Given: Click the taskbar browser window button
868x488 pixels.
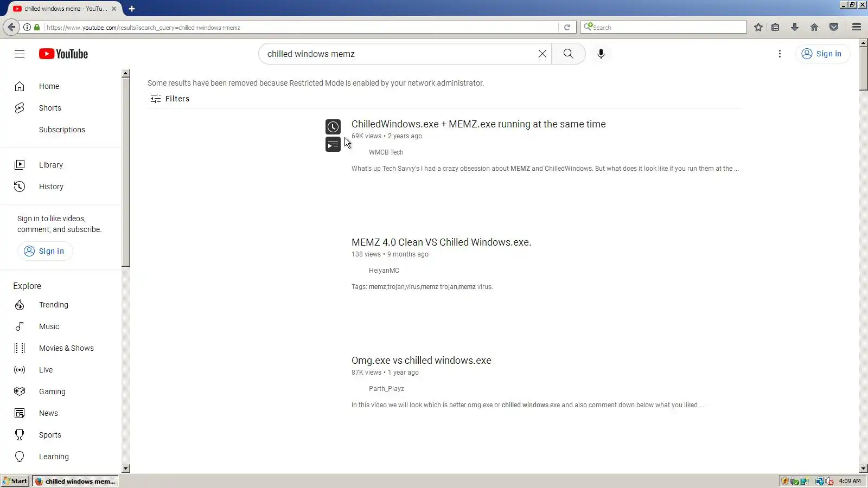Looking at the screenshot, I should (75, 481).
